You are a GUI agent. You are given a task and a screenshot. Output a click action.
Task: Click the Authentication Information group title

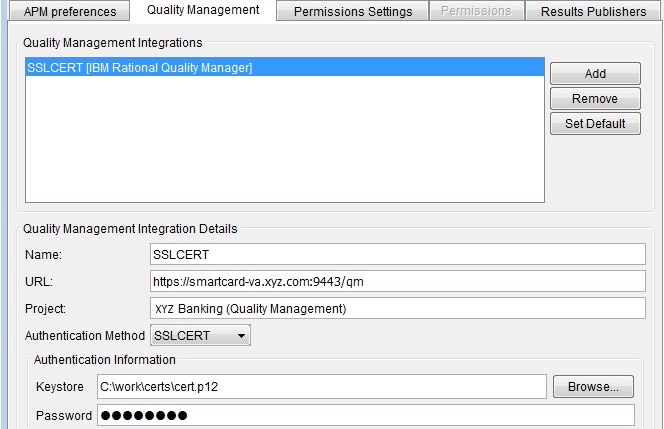click(104, 360)
